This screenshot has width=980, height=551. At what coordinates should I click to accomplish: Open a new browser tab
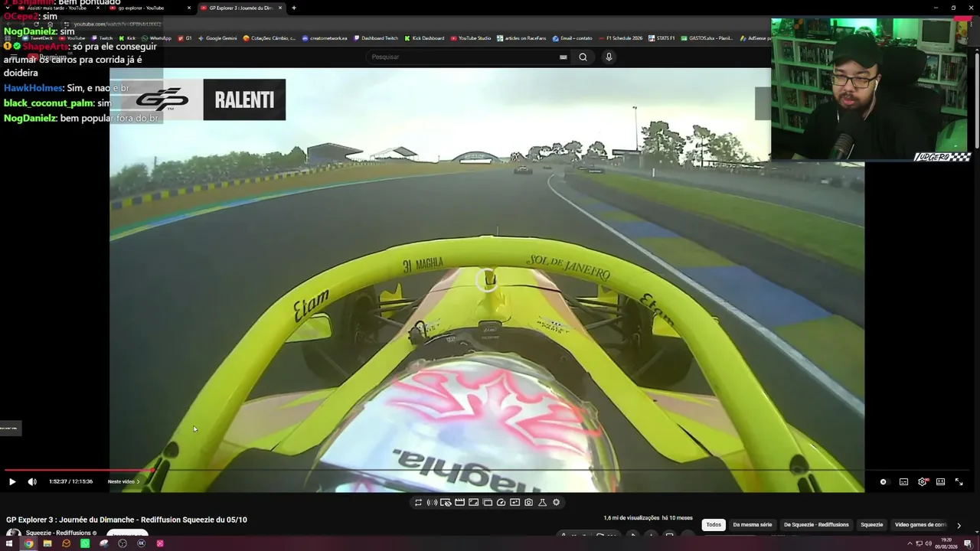[294, 8]
